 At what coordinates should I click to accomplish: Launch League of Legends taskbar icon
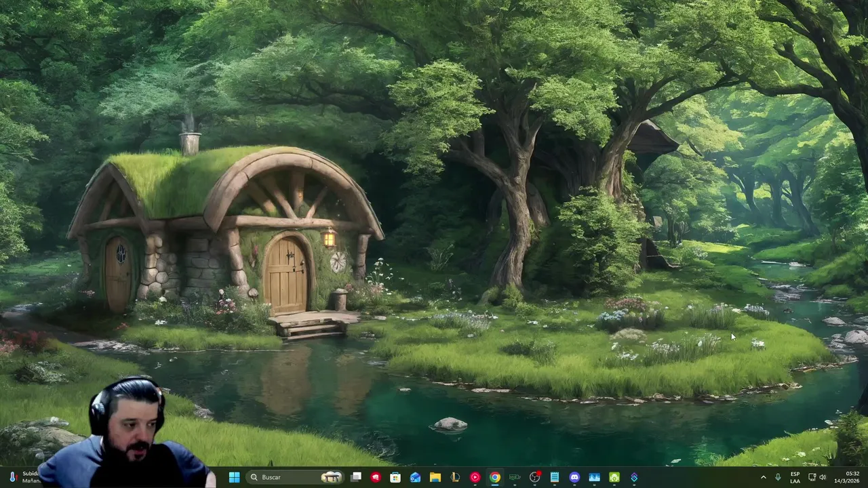tap(455, 477)
